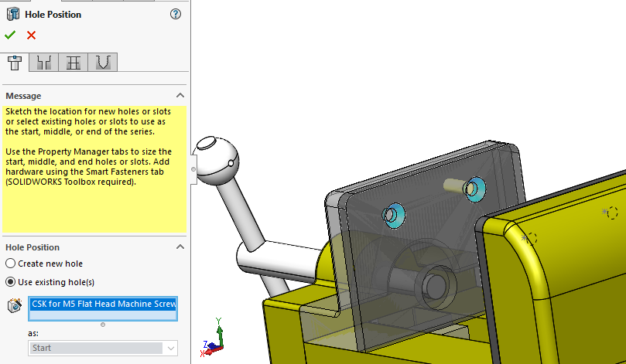Image resolution: width=626 pixels, height=364 pixels.
Task: Switch to the Last Part hole tab
Action: [x=103, y=63]
